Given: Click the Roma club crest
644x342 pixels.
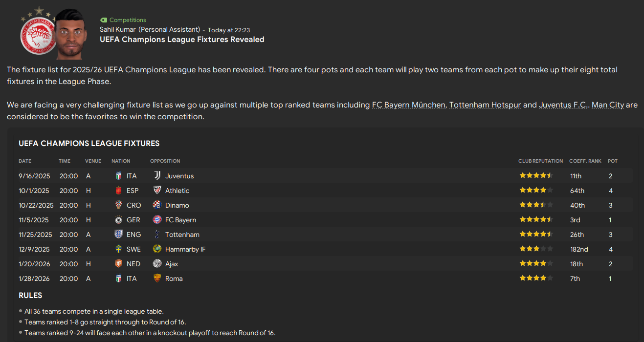Looking at the screenshot, I should (x=157, y=278).
